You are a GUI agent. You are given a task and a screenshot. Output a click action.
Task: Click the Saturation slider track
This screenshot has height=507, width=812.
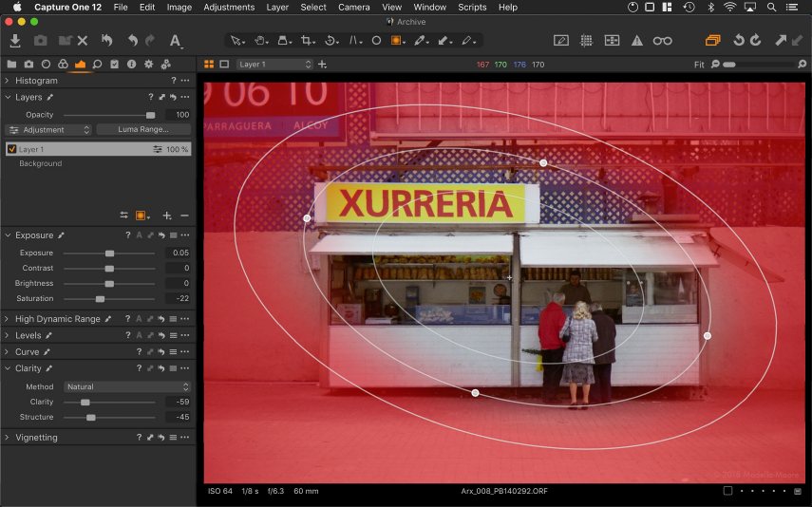109,299
